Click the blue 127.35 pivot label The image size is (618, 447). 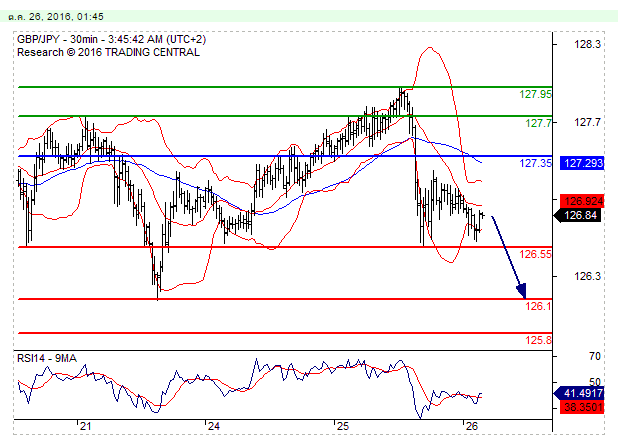[x=536, y=163]
